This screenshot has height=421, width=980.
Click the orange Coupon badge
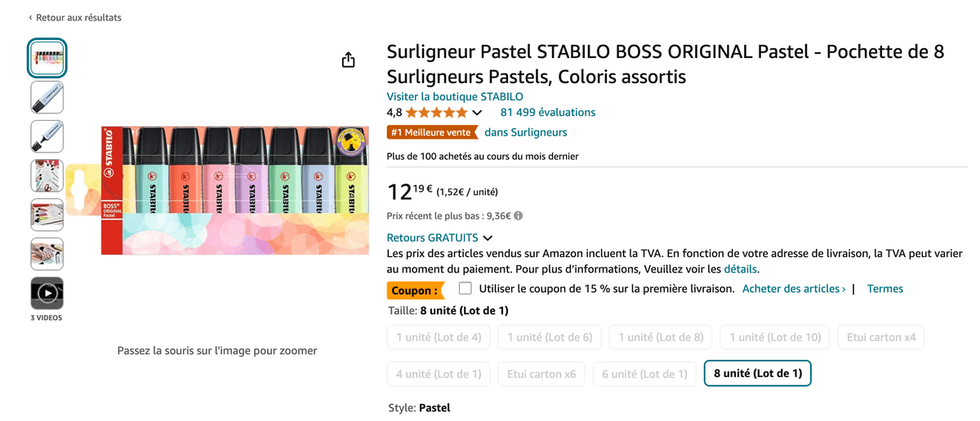[415, 290]
